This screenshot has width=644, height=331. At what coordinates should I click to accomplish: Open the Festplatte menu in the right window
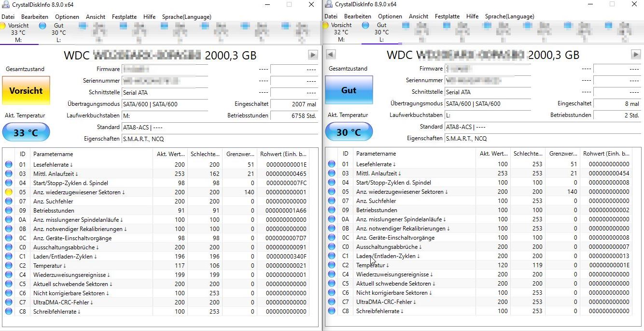point(447,16)
